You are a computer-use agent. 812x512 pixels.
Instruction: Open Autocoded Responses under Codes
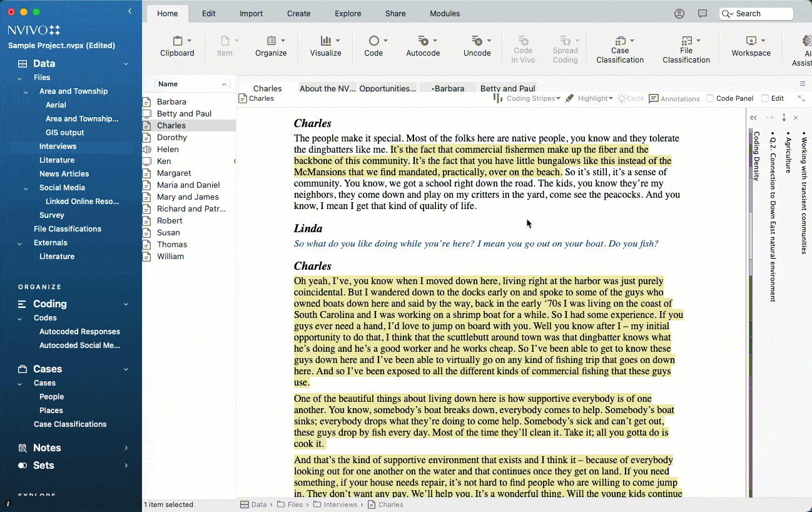79,331
